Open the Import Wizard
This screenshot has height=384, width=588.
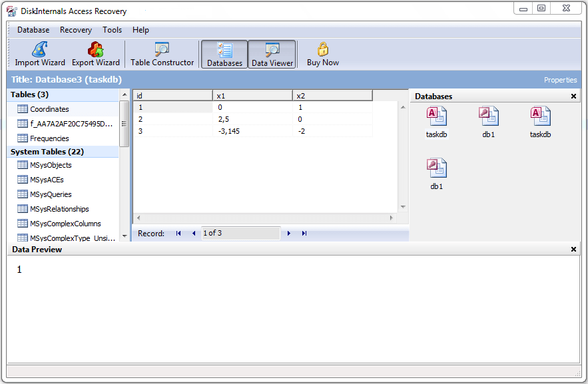tap(39, 54)
